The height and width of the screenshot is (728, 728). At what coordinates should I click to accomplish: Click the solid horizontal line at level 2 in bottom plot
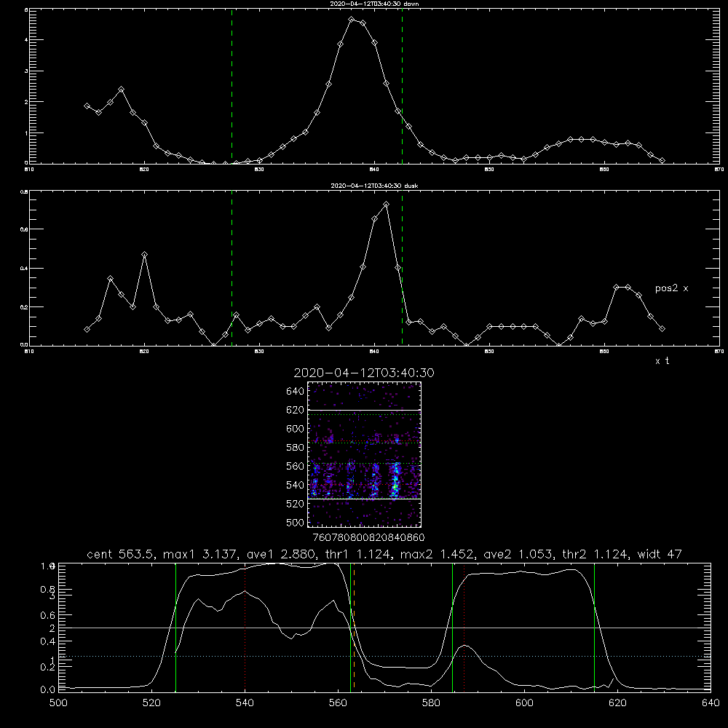pos(384,628)
